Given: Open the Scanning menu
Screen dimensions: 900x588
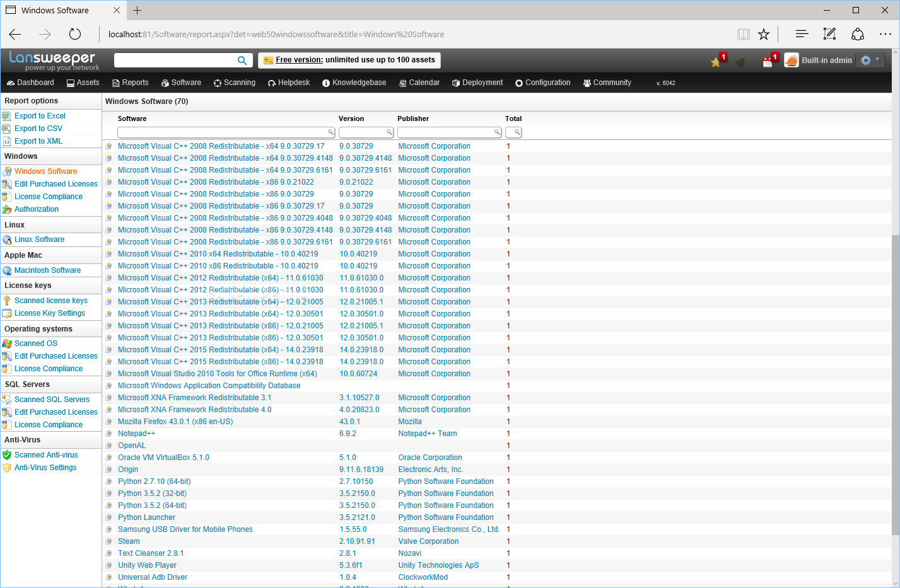Looking at the screenshot, I should (x=234, y=83).
